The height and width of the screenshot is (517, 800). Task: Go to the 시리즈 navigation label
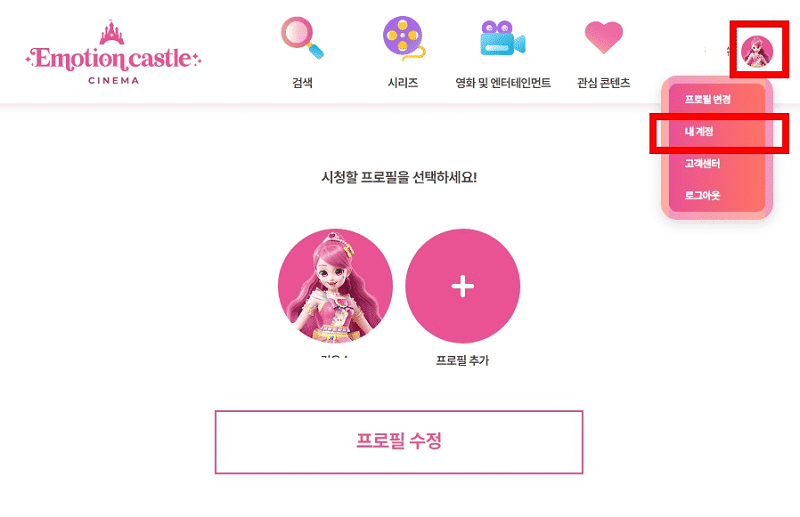pyautogui.click(x=403, y=83)
